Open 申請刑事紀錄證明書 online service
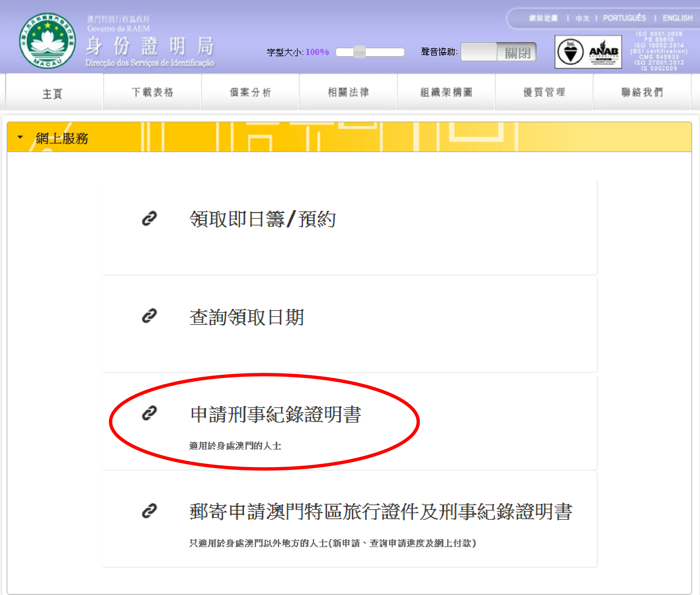Image resolution: width=700 pixels, height=595 pixels. [275, 414]
